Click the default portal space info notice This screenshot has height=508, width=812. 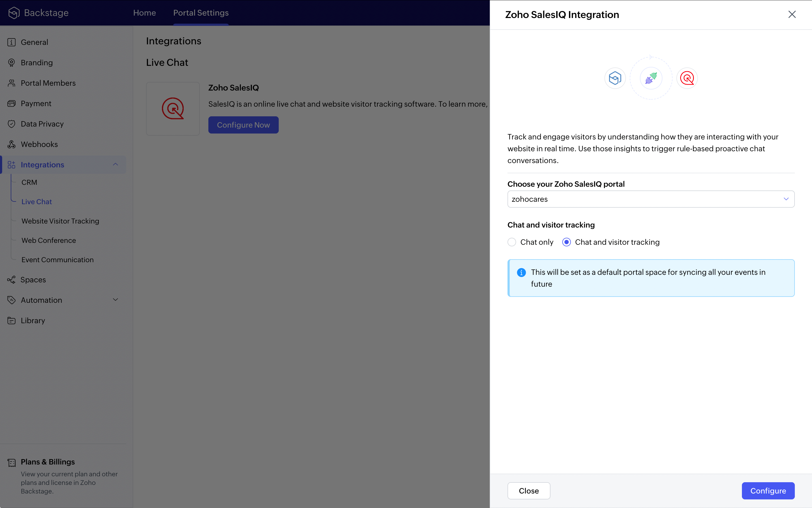point(651,278)
